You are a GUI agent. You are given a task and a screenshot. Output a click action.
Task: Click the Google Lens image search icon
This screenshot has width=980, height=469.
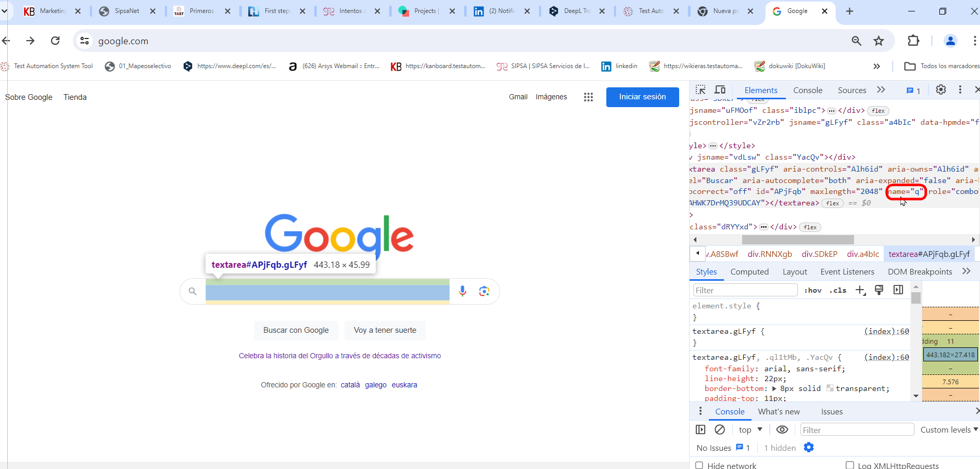(484, 291)
